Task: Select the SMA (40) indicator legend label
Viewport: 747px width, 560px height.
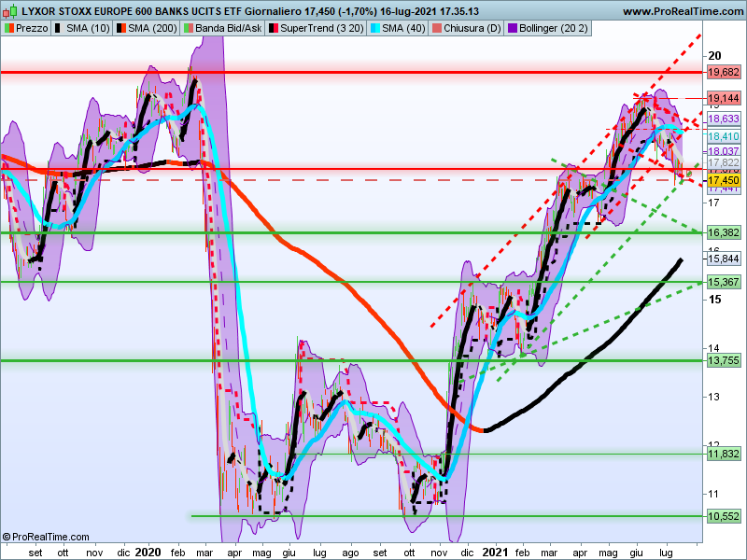Action: 403,29
